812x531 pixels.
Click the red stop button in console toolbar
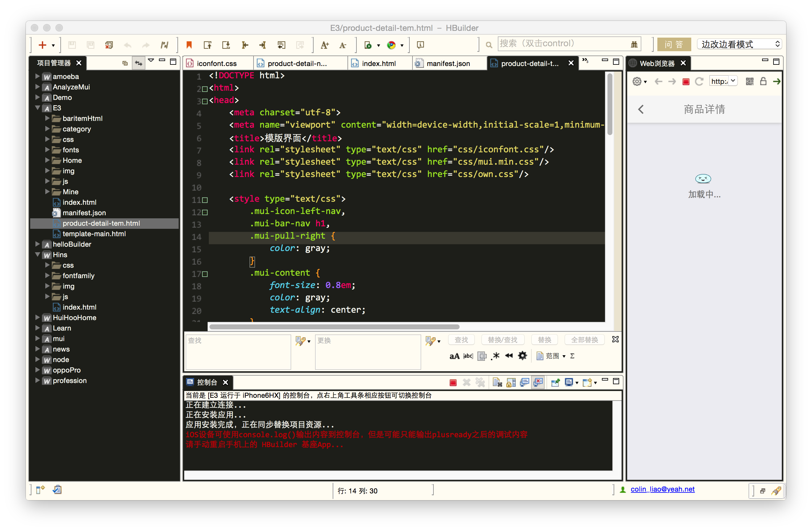point(453,382)
